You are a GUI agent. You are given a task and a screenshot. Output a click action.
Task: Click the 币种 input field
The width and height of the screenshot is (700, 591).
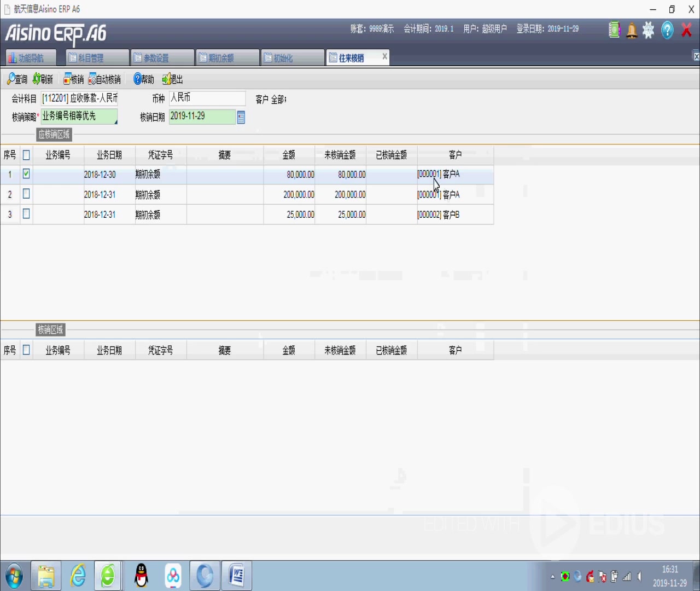click(x=207, y=99)
